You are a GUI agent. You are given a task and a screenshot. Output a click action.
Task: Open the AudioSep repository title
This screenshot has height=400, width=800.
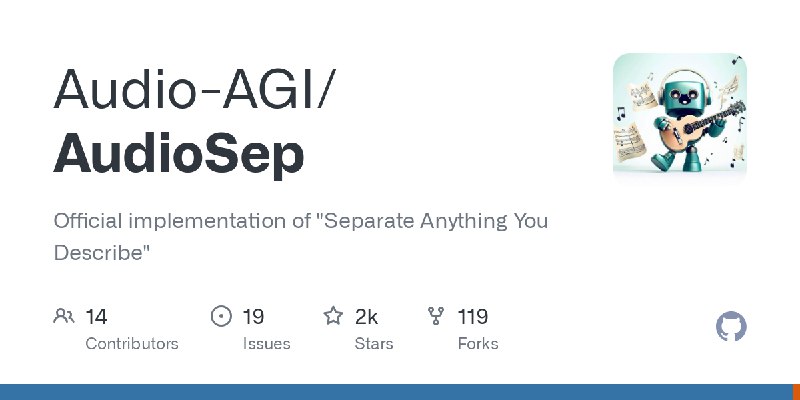[179, 152]
